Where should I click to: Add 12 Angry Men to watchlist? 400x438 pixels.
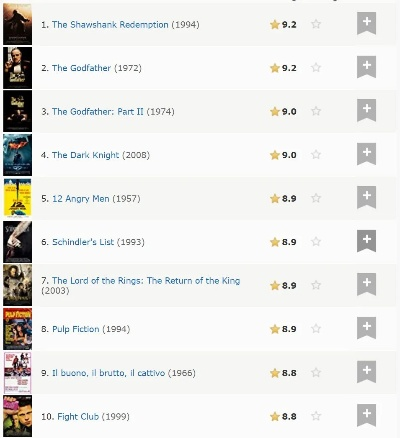pos(366,197)
